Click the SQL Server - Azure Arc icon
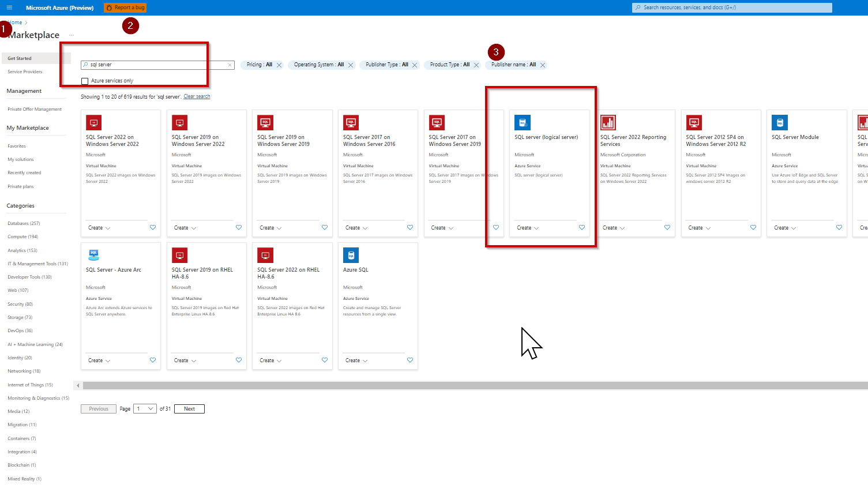 (93, 255)
